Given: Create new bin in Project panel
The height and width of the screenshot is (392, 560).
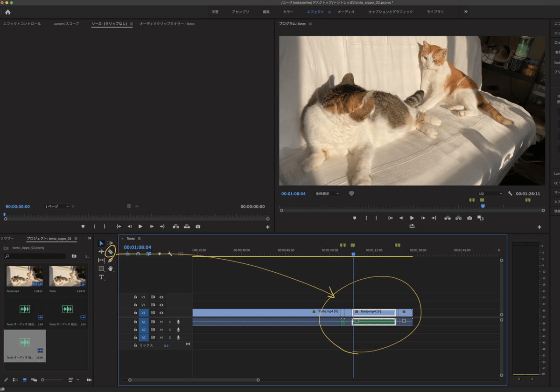Looking at the screenshot, I should point(74,256).
